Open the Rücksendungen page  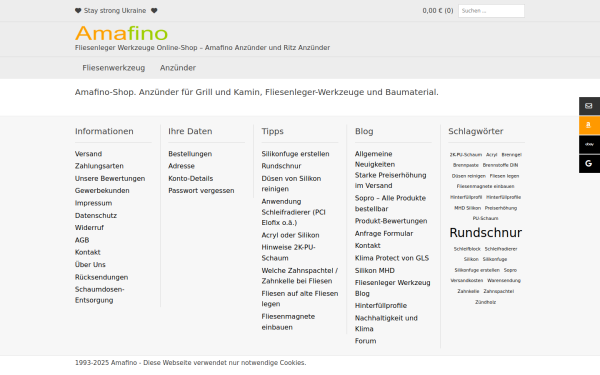click(x=101, y=277)
